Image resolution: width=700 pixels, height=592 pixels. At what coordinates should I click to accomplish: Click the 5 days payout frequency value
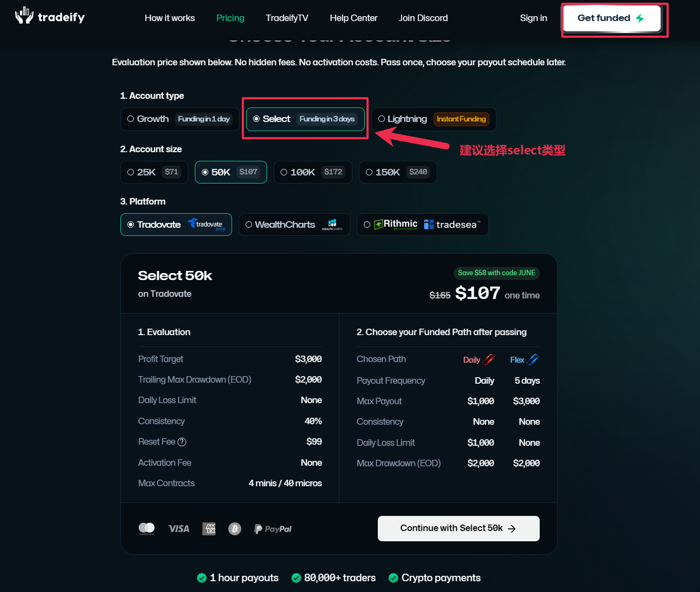click(527, 381)
